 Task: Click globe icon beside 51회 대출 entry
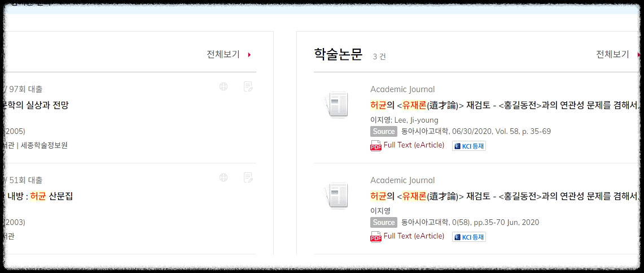pos(224,177)
